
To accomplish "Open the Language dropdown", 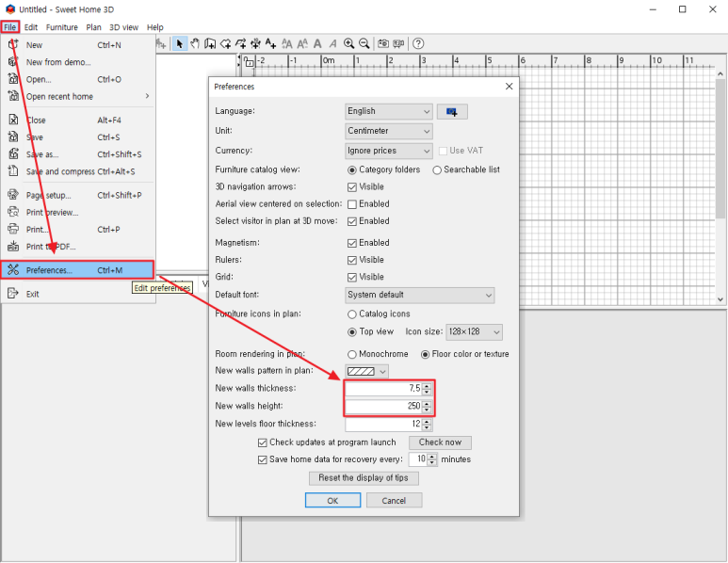I will click(389, 111).
